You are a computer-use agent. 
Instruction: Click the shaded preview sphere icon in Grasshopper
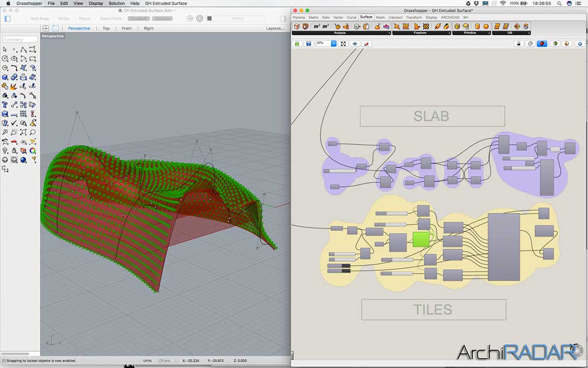pyautogui.click(x=542, y=44)
